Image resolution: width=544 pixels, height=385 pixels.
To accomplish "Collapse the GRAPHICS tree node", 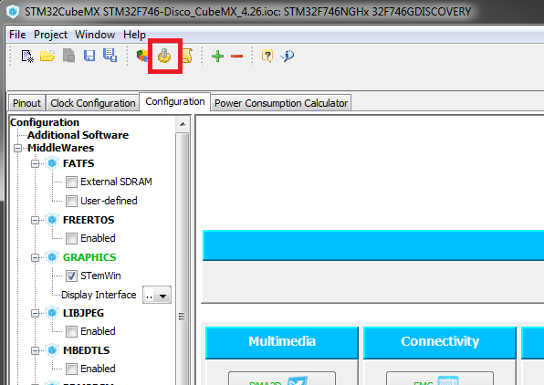I will [35, 258].
